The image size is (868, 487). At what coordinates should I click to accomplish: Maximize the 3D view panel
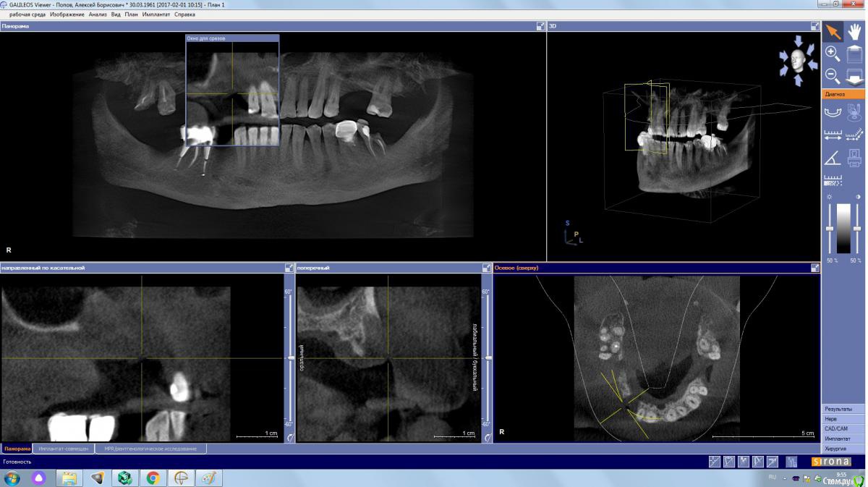click(x=815, y=26)
